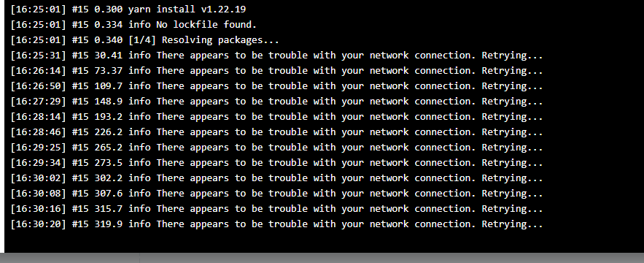
Task: Click the 0.300 elapsed time value
Action: coord(109,9)
